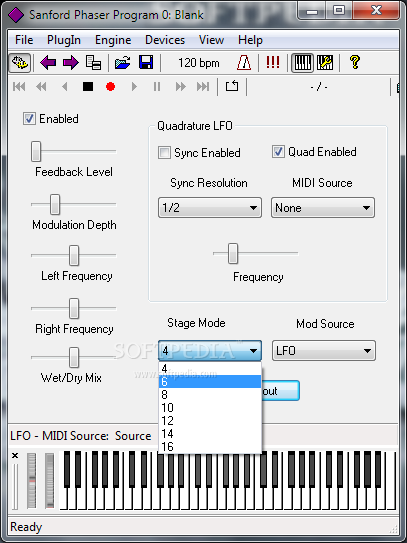The width and height of the screenshot is (407, 543).
Task: Uncheck the Quad Enabled checkbox
Action: click(x=278, y=152)
